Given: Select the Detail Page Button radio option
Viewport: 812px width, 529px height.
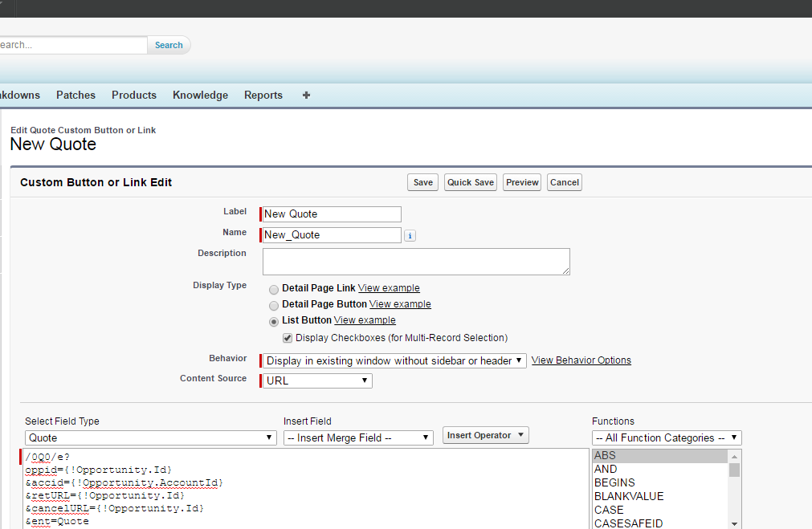Looking at the screenshot, I should (275, 305).
